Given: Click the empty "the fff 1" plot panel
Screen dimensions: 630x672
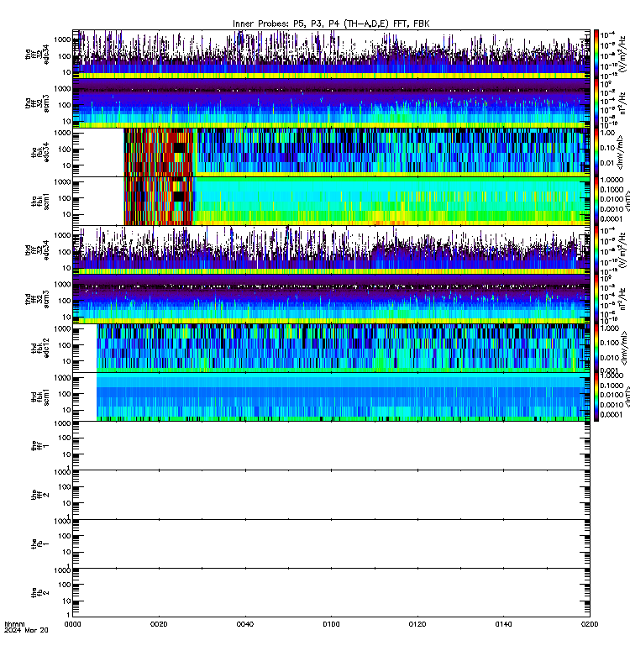Looking at the screenshot, I should 331,446.
